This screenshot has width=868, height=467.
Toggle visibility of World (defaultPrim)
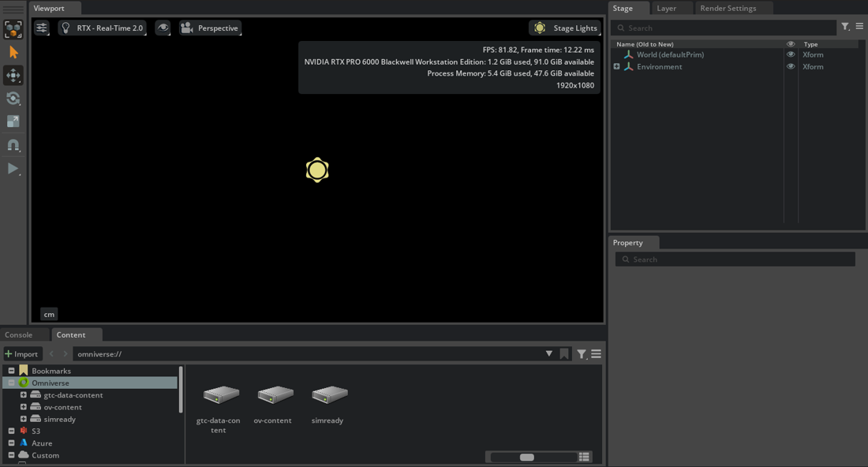(x=791, y=54)
